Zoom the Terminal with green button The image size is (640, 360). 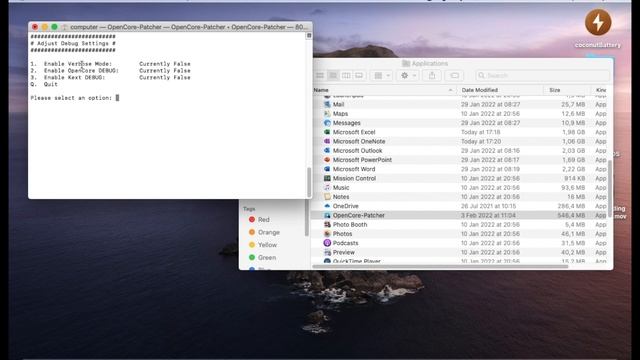coord(54,27)
